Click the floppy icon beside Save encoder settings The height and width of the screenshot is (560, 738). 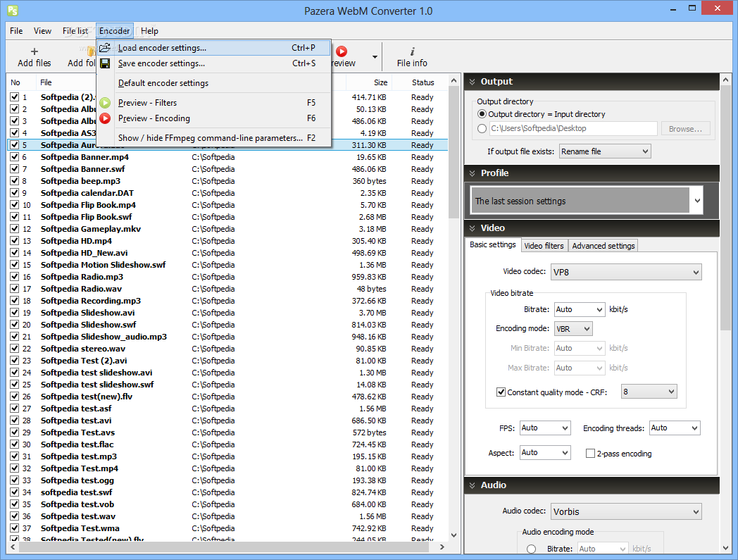click(x=105, y=63)
